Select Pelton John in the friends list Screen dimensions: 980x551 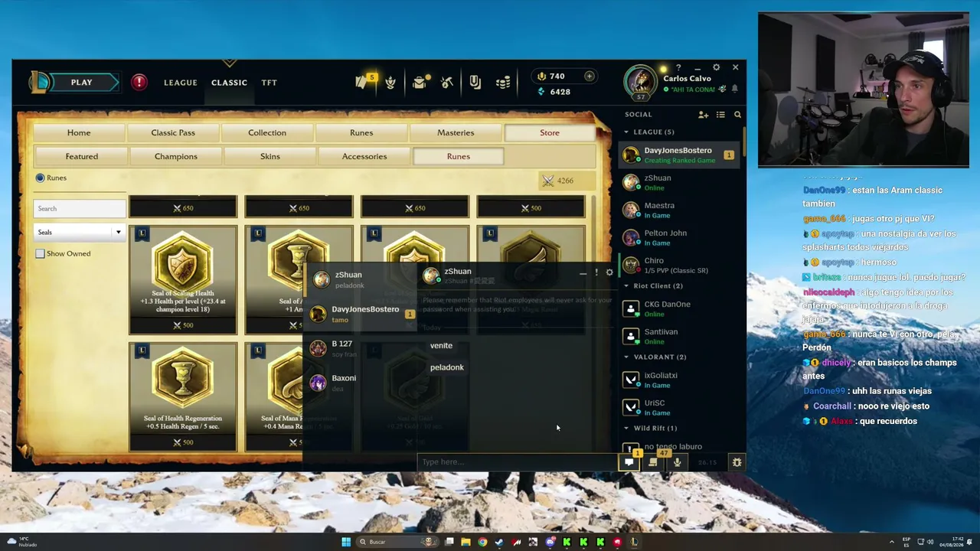coord(678,237)
